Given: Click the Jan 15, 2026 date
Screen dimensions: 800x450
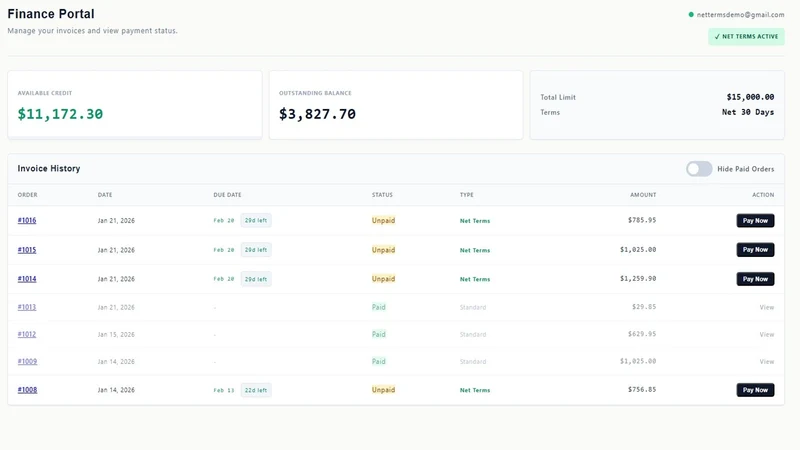Looking at the screenshot, I should coord(116,335).
